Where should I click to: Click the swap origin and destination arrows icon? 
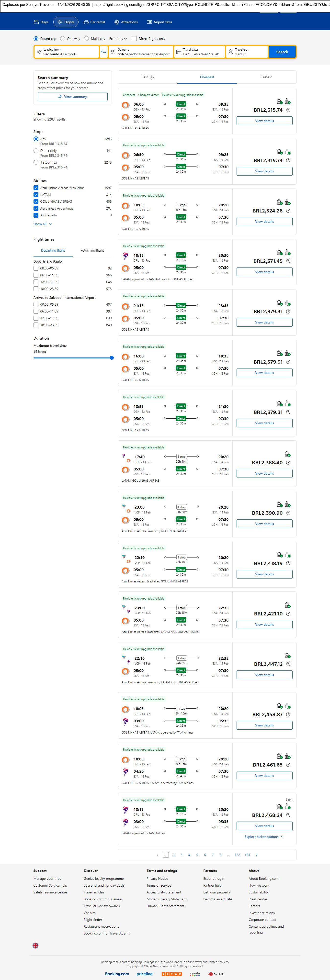pos(103,52)
